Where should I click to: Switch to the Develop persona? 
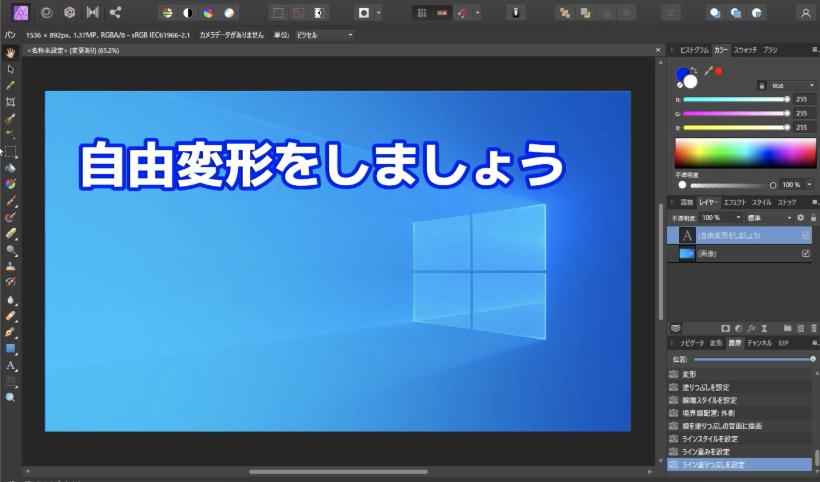coord(70,13)
